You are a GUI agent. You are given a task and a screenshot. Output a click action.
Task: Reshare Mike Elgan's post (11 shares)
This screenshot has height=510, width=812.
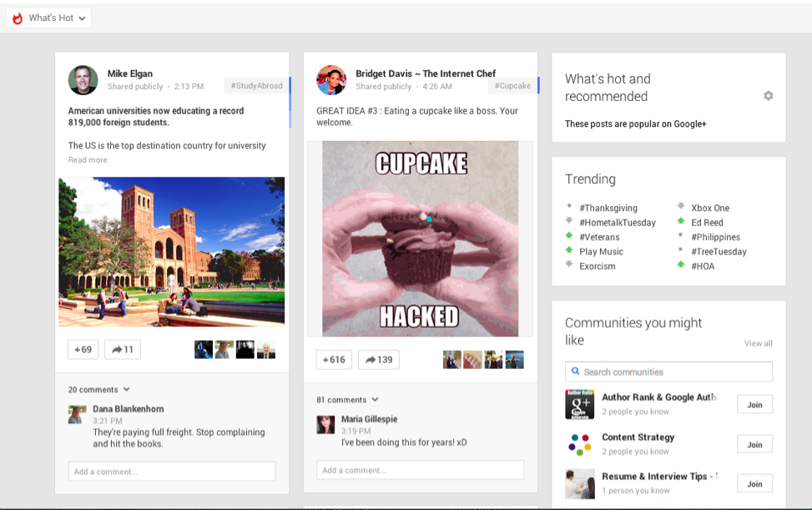coord(123,350)
